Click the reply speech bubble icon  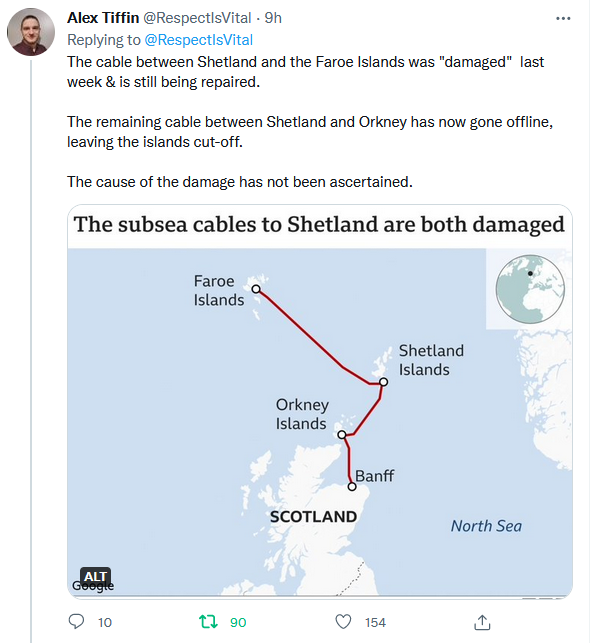[76, 622]
